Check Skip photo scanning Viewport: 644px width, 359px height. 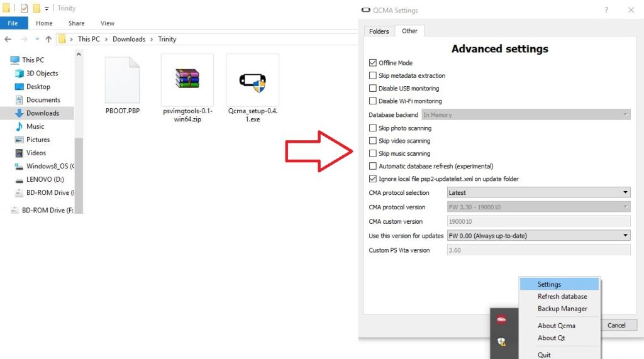tap(372, 128)
